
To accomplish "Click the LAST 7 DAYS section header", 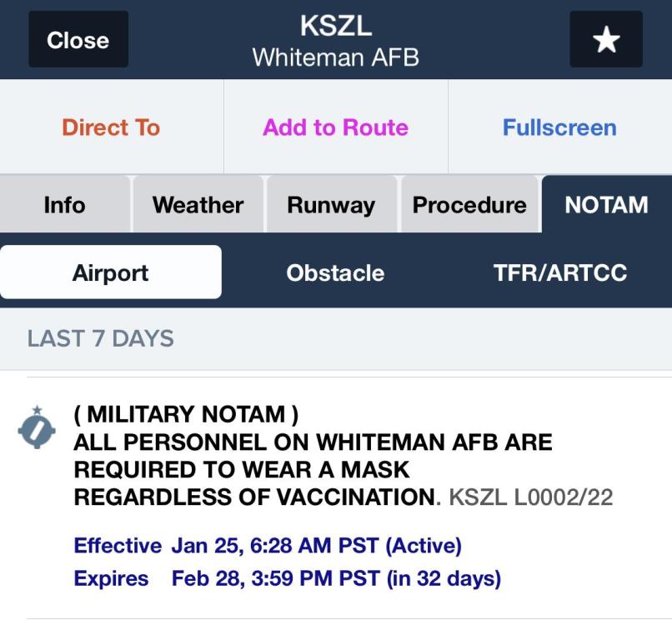I will point(101,338).
